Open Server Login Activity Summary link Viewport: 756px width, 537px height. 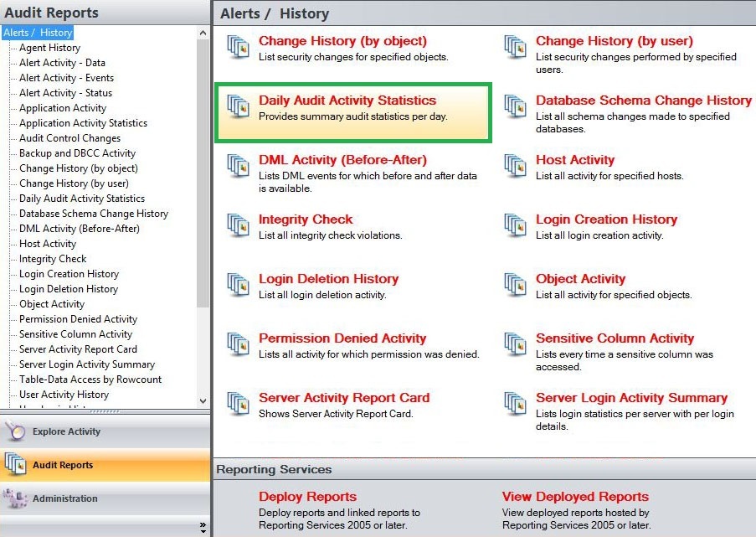click(631, 398)
